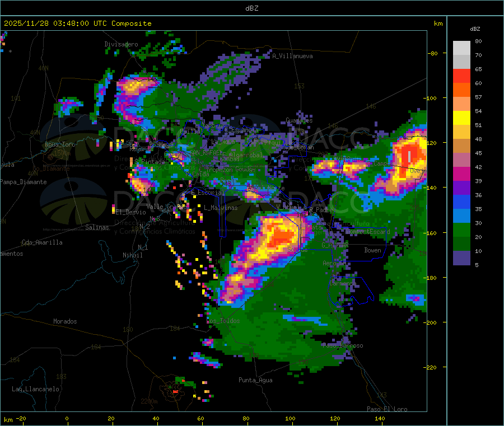The image size is (504, 426).
Task: Click the Paso_El_Loro label
Action: 387,409
